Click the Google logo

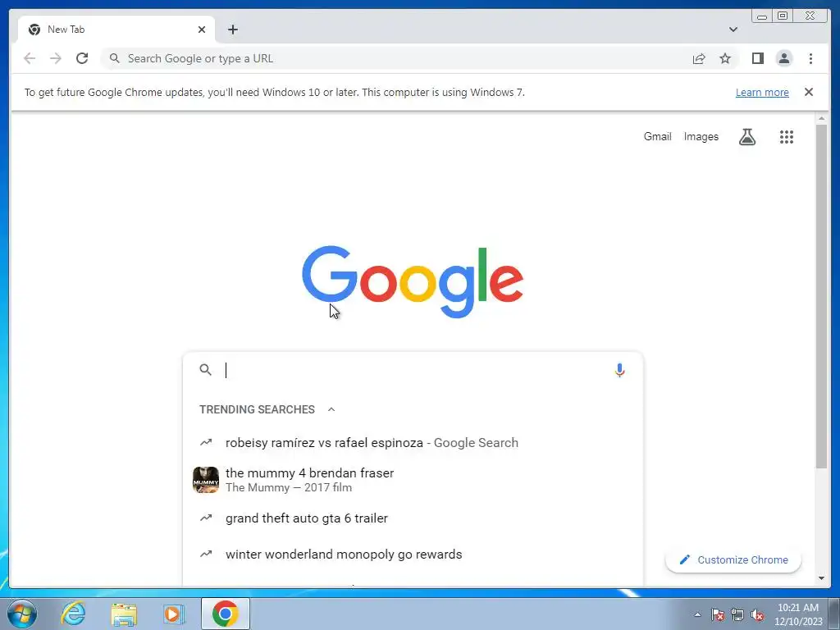pos(413,282)
